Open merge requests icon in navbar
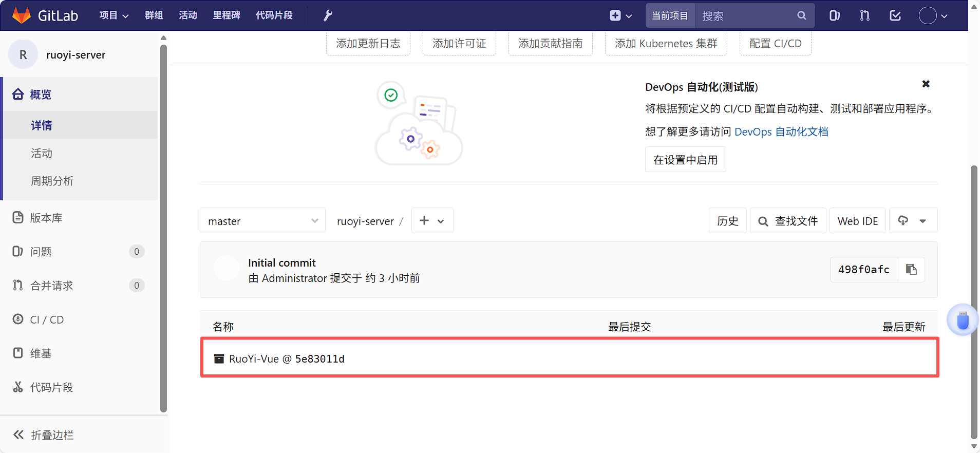 coord(865,15)
